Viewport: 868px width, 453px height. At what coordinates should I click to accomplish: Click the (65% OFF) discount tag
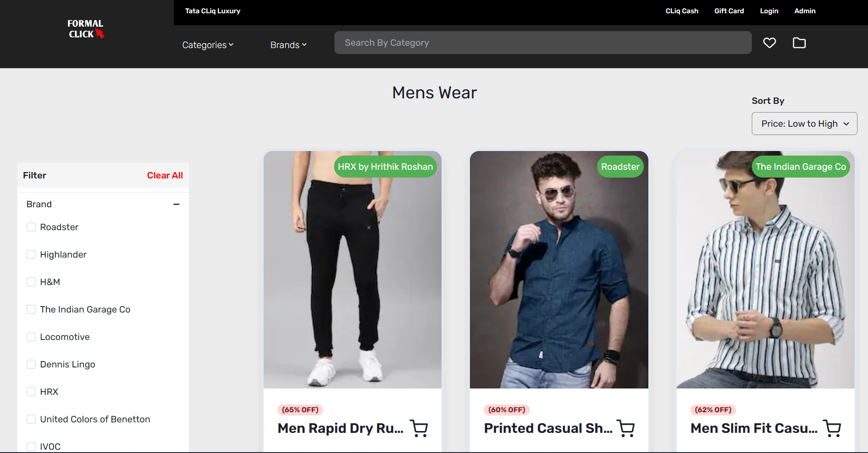point(300,410)
